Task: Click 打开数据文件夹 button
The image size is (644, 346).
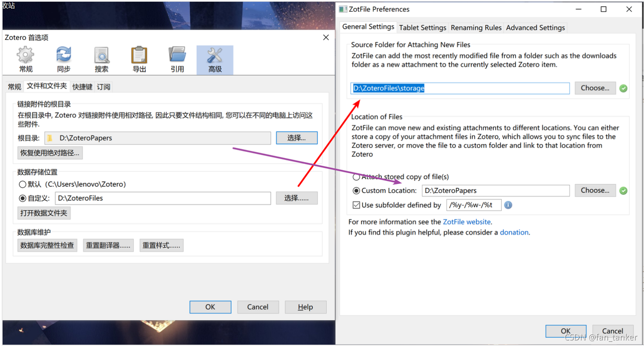Action: 44,213
